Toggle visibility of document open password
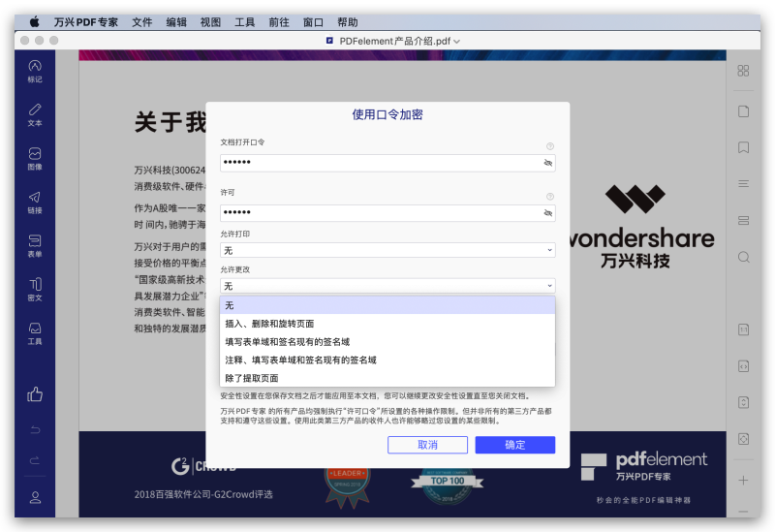This screenshot has width=775, height=532. coord(547,163)
